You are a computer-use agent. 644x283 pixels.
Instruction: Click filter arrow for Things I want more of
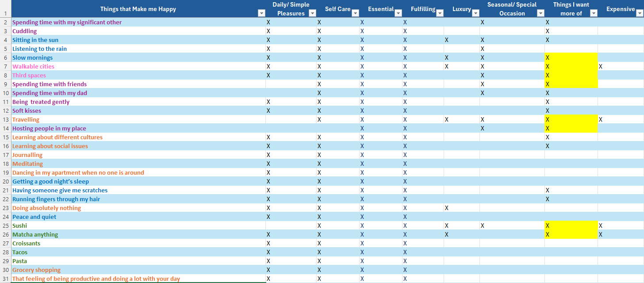point(594,13)
